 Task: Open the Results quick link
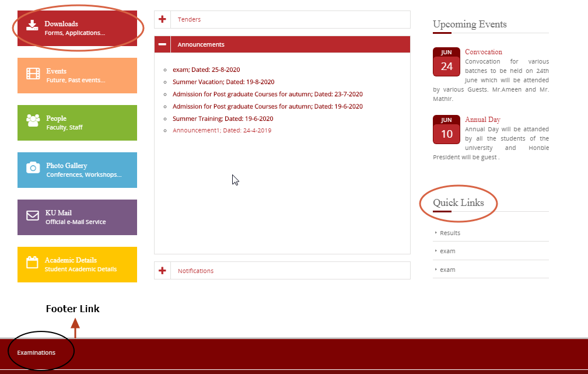pos(450,233)
